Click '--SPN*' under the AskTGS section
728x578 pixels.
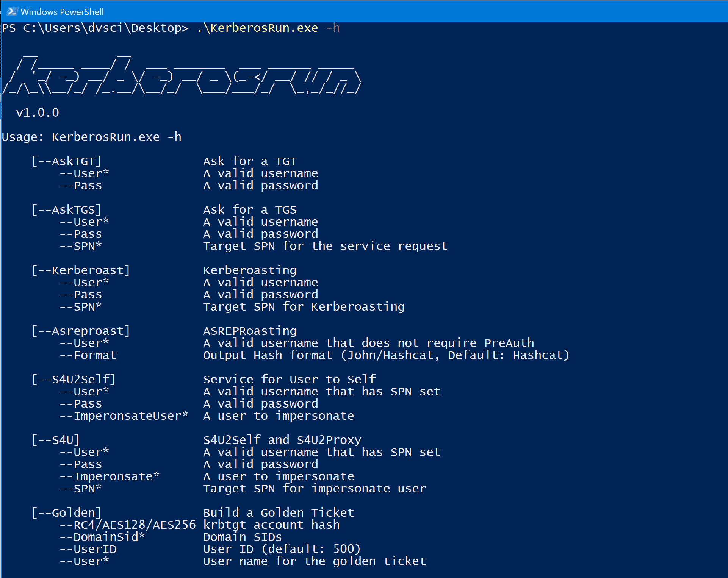coord(81,246)
